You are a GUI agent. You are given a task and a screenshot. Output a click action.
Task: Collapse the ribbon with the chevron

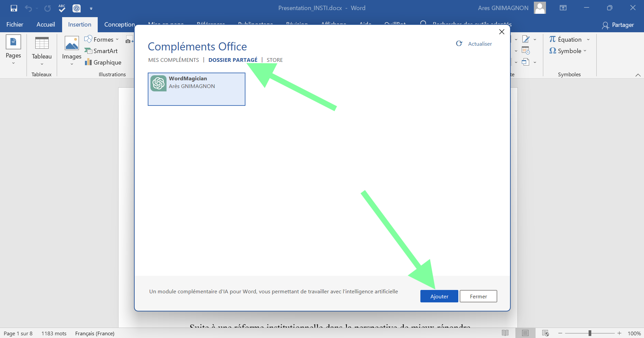coord(638,75)
